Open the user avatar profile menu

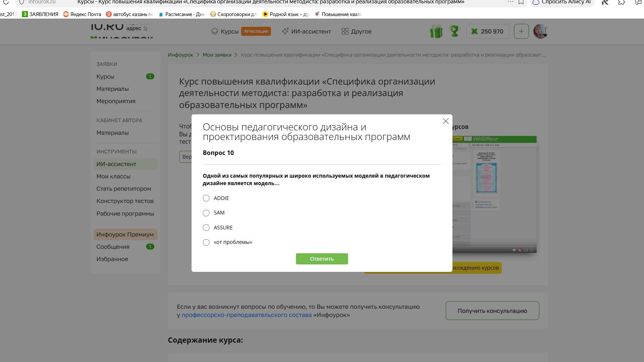click(x=540, y=31)
